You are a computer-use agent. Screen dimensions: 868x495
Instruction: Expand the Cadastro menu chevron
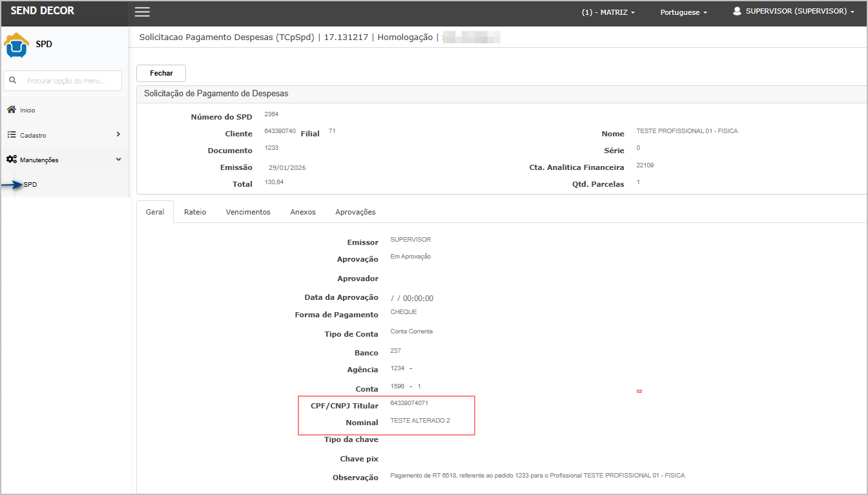point(118,134)
